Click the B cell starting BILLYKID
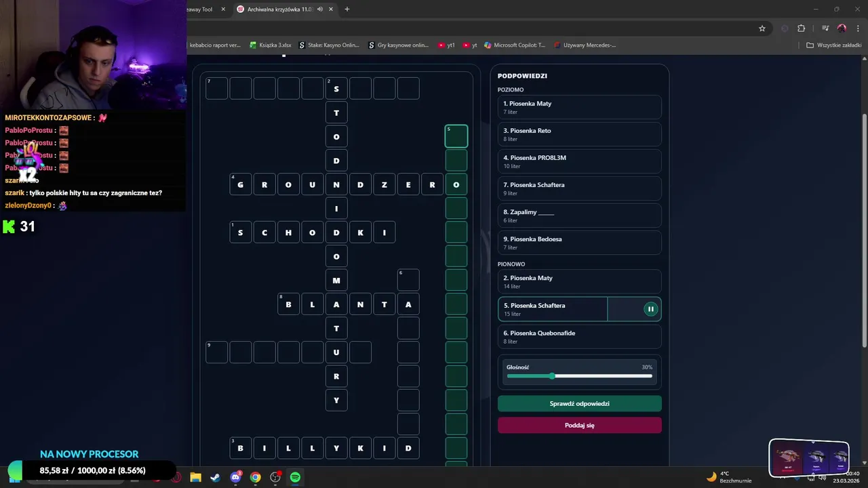Screen dimensions: 868x488 tap(241, 448)
